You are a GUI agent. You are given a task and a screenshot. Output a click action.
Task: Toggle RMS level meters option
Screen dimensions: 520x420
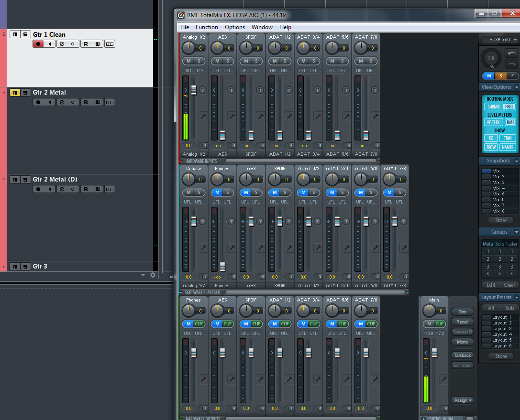tap(510, 122)
